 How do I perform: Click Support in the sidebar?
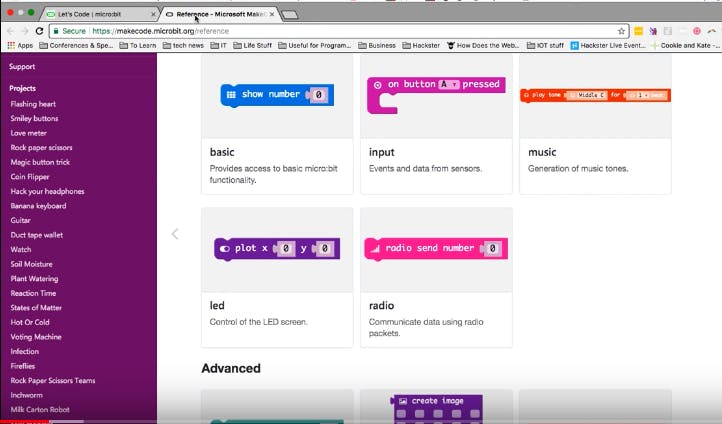click(x=22, y=66)
